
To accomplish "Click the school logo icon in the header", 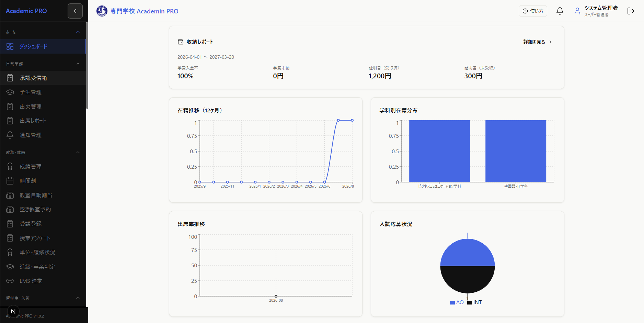I will [102, 11].
